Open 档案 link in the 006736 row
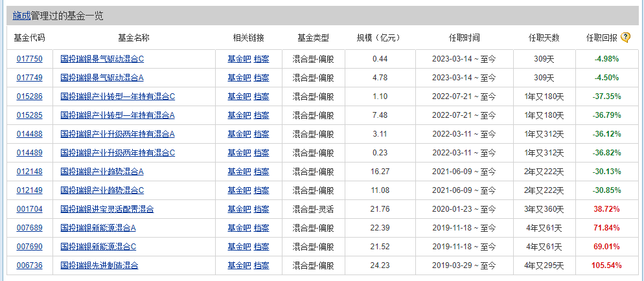Image resolution: width=644 pixels, height=281 pixels. click(x=261, y=265)
